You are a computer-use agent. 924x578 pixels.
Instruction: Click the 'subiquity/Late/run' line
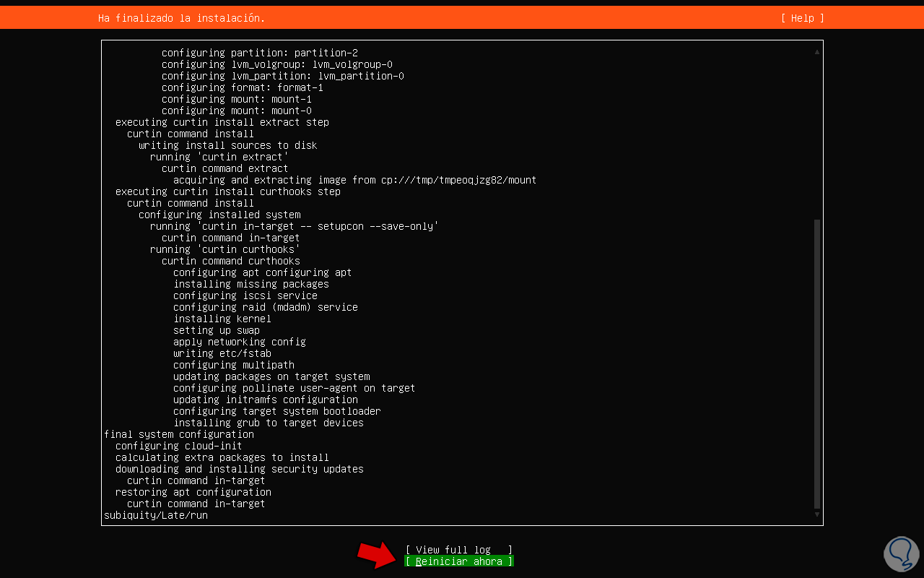[x=156, y=515]
